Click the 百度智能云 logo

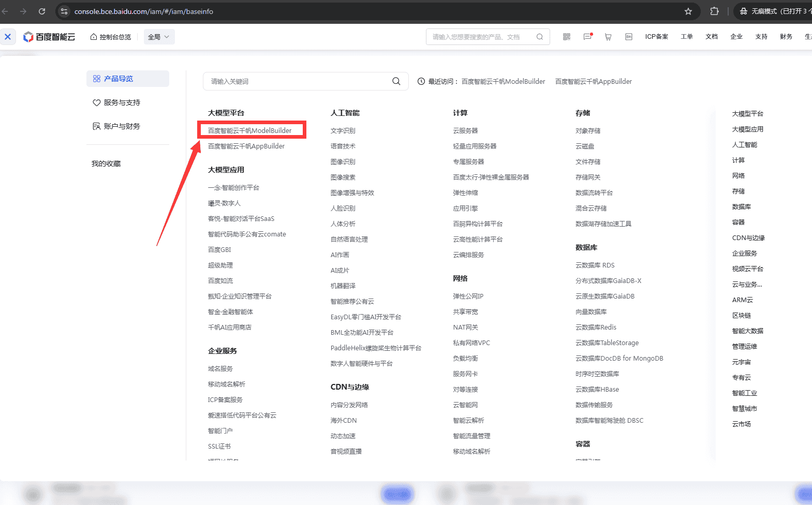[49, 37]
